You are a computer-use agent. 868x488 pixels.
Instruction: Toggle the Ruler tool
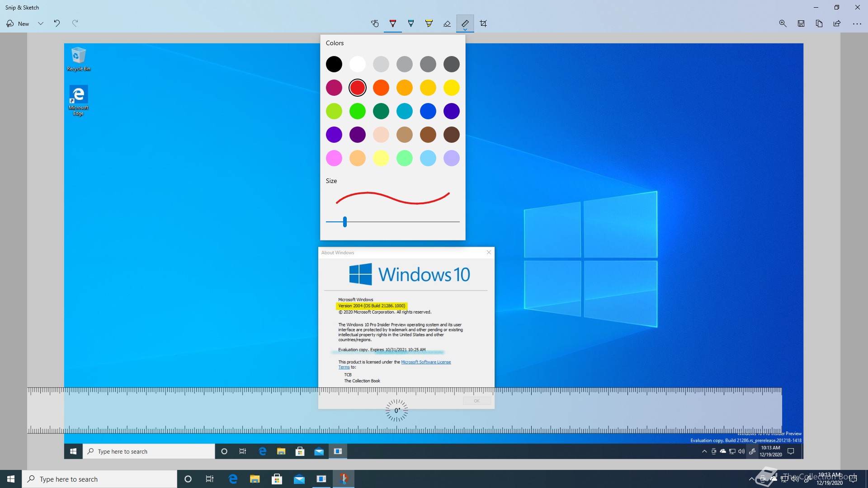(465, 23)
